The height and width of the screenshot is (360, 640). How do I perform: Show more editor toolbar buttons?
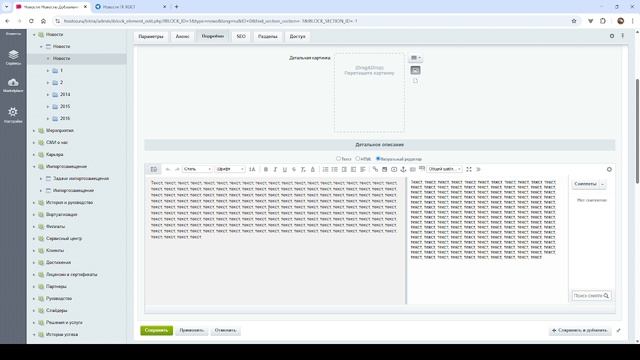coord(478,169)
